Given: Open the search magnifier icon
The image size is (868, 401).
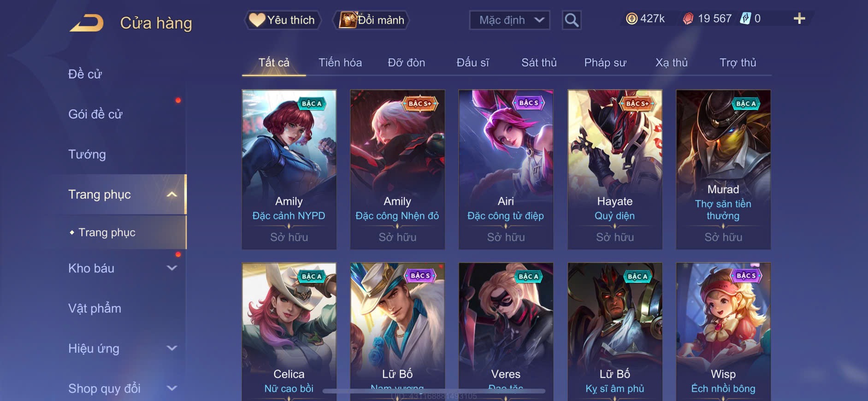Looking at the screenshot, I should (x=572, y=20).
